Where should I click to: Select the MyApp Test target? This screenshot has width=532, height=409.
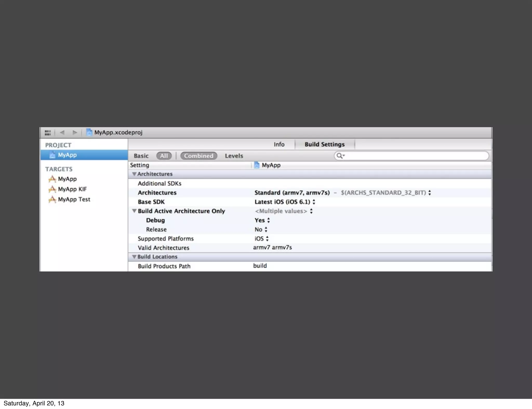(74, 199)
